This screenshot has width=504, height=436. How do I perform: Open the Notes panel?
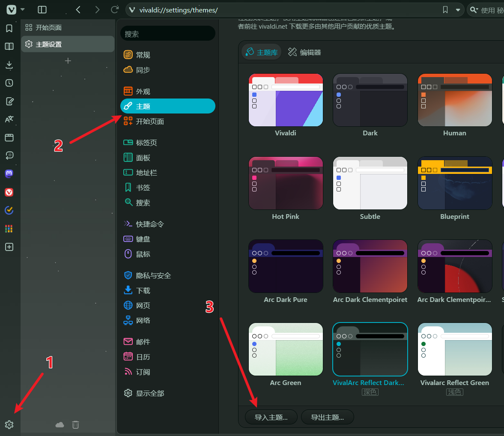[9, 101]
